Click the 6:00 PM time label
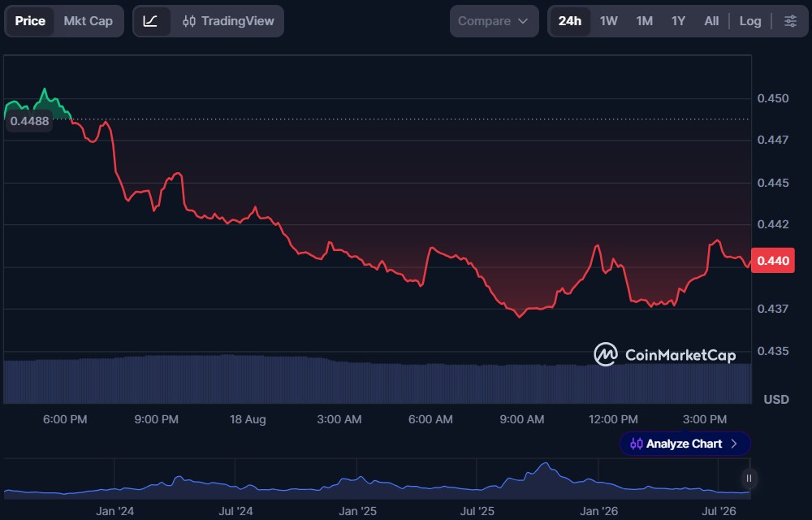 pos(65,419)
